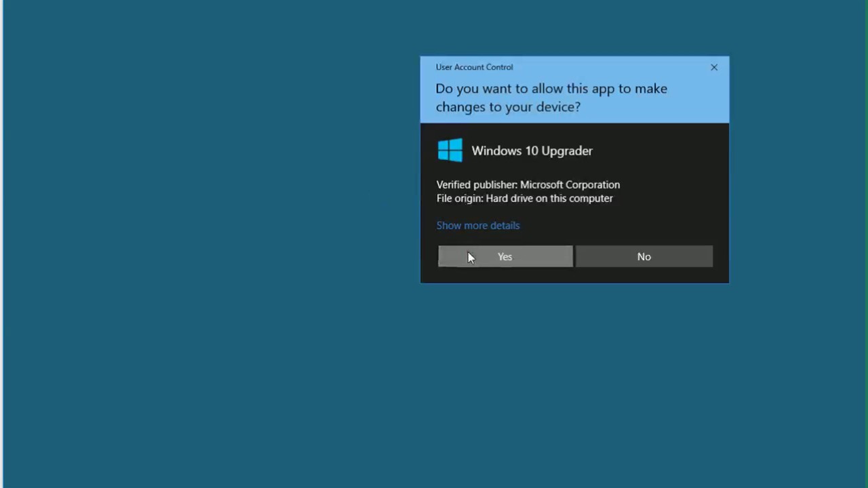Click the Windows logo icon beside Upgrader
The image size is (868, 488).
click(x=450, y=150)
